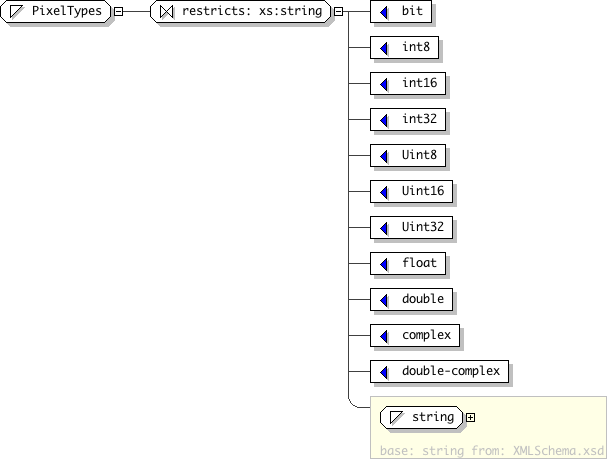608x460 pixels.
Task: Select the int16 enumeration label
Action: pyautogui.click(x=419, y=83)
